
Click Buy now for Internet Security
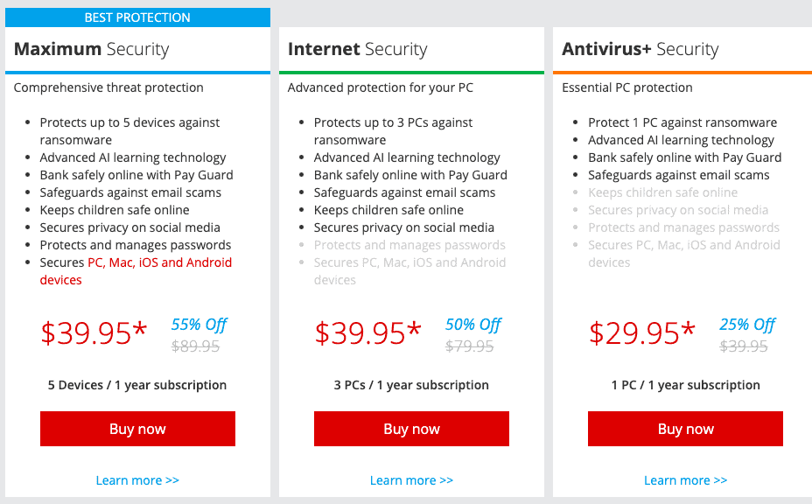412,429
